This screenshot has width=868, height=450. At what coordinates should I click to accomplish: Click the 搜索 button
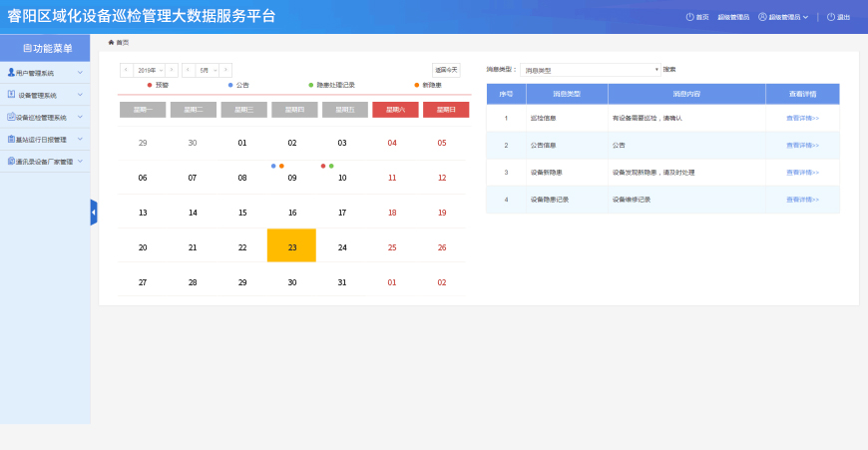click(x=669, y=70)
